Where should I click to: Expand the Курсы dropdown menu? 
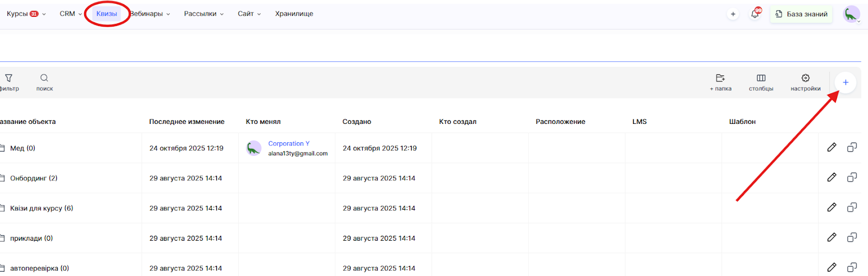(x=25, y=14)
